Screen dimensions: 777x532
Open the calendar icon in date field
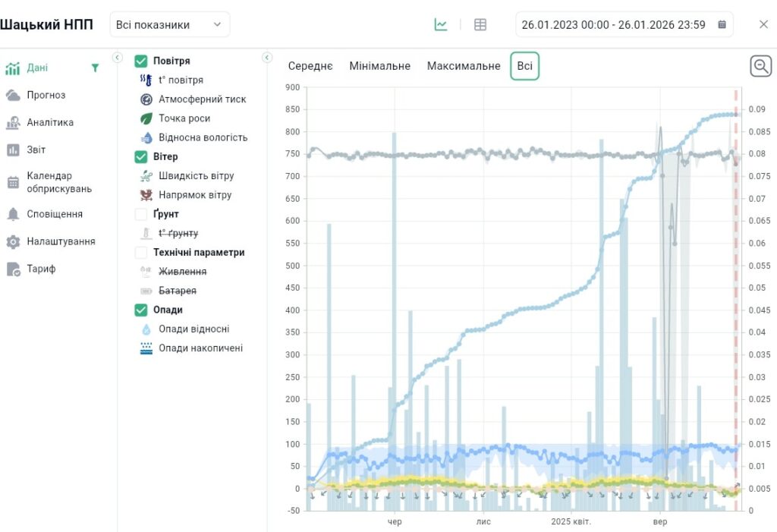click(x=722, y=24)
